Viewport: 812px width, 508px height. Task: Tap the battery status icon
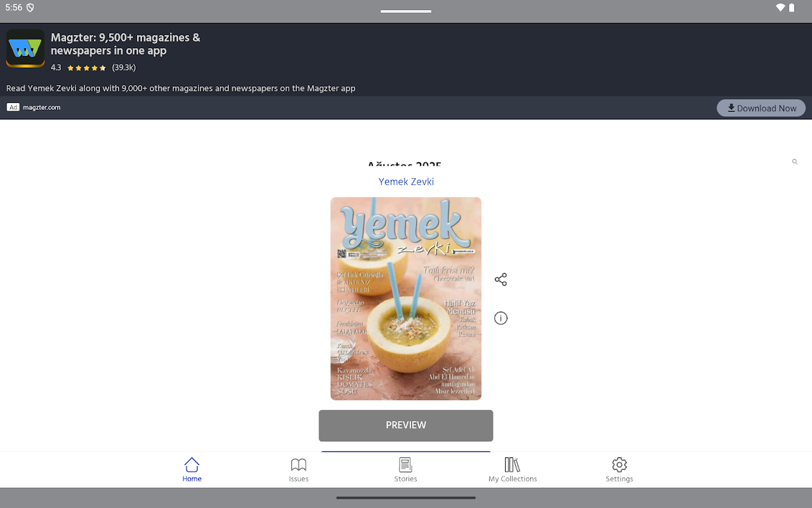[792, 8]
